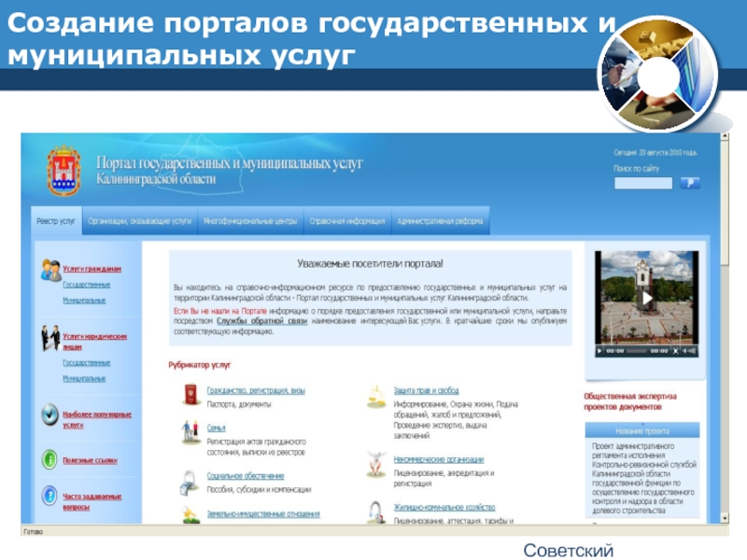The height and width of the screenshot is (560, 747).
Task: Click the portal title Портал государственных и муниципальных услуг
Action: point(229,163)
